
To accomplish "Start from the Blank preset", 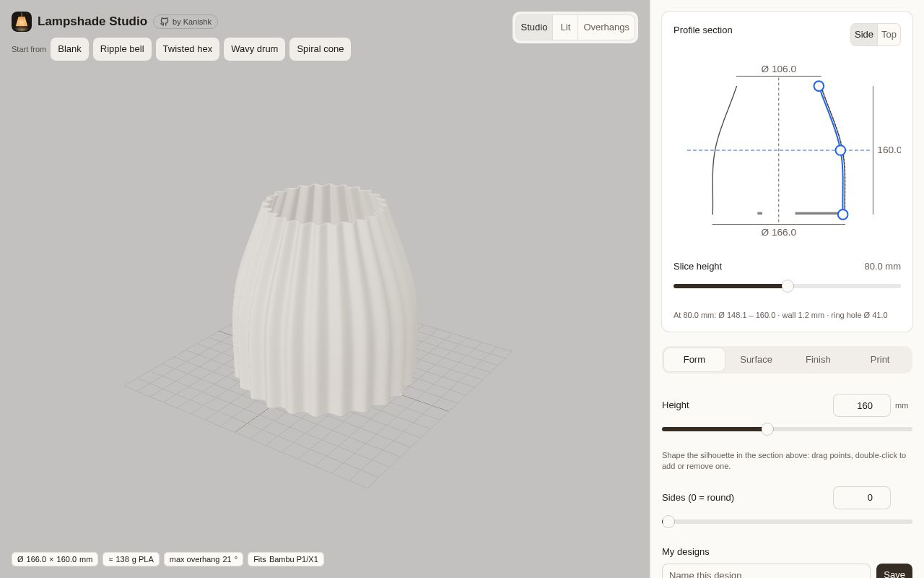I will coord(69,49).
